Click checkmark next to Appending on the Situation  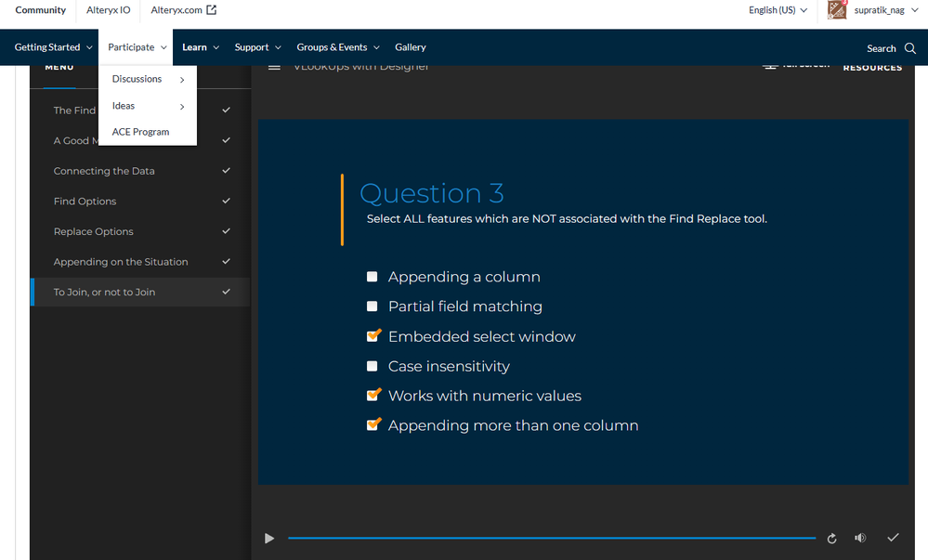pos(226,261)
